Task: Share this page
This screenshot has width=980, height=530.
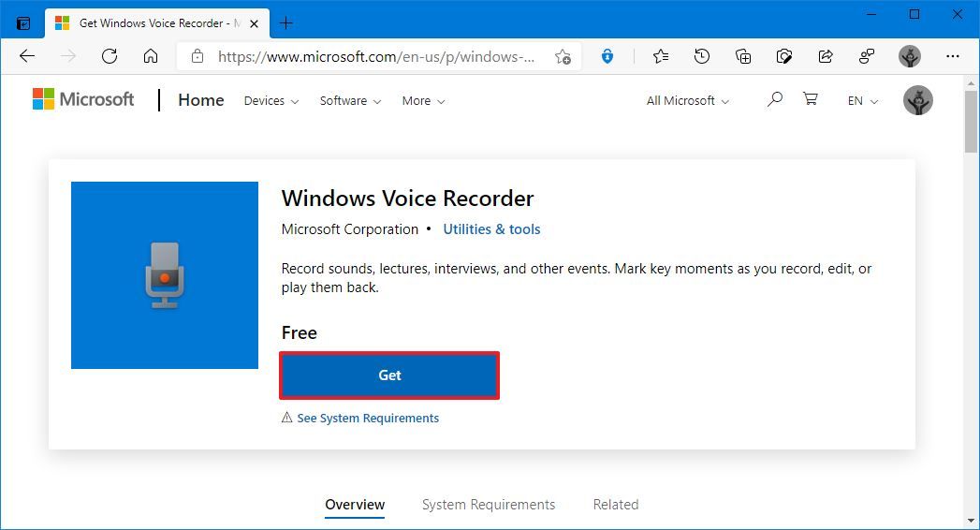Action: pyautogui.click(x=826, y=56)
